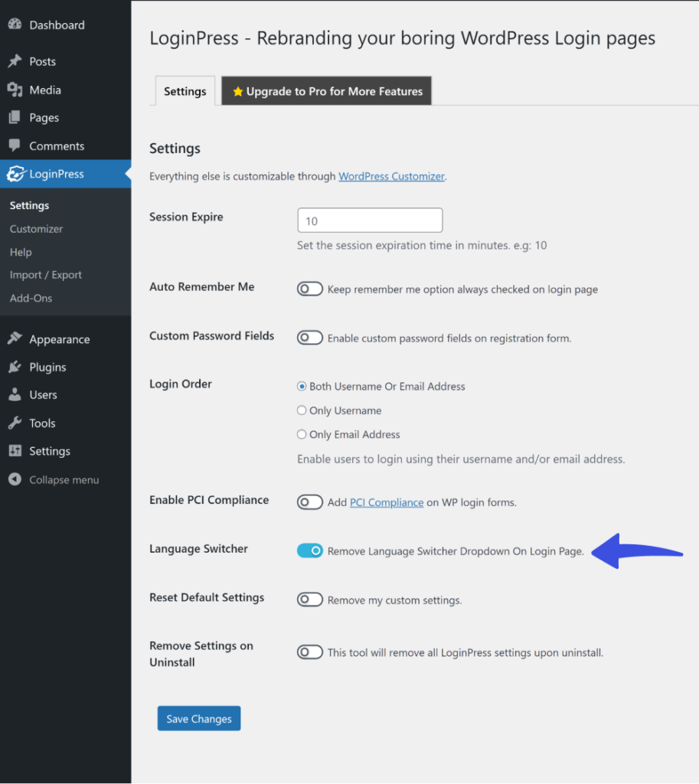699x784 pixels.
Task: Click the Session Expire input field
Action: click(x=370, y=220)
